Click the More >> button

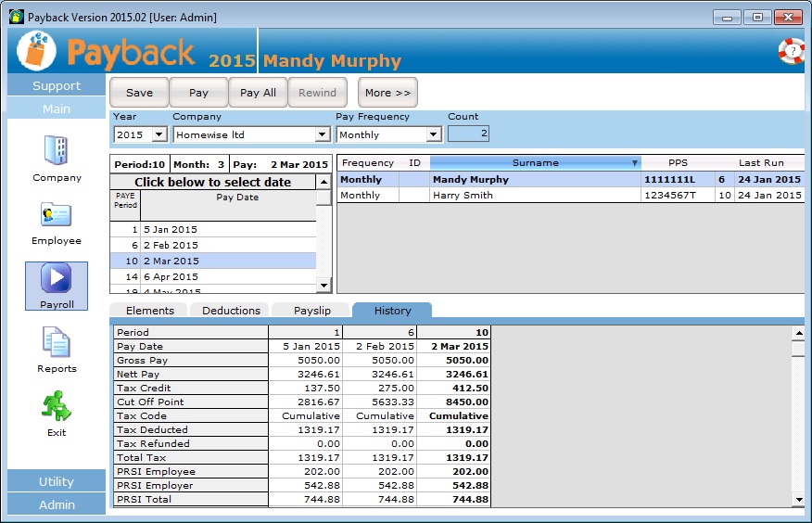(387, 93)
